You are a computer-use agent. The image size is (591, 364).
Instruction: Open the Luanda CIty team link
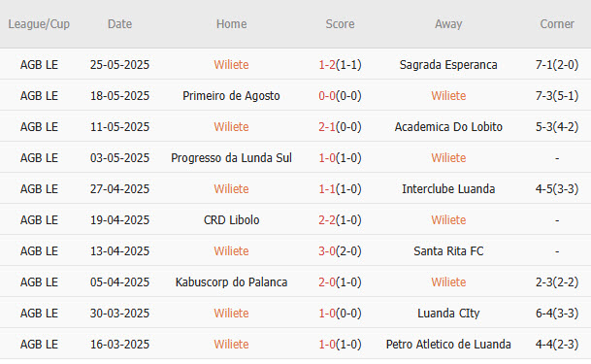pyautogui.click(x=448, y=314)
